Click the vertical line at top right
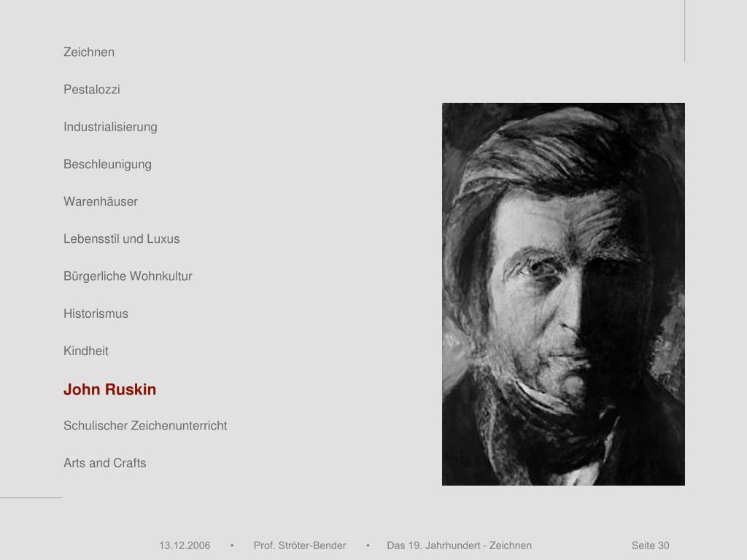747x560 pixels. (x=684, y=31)
